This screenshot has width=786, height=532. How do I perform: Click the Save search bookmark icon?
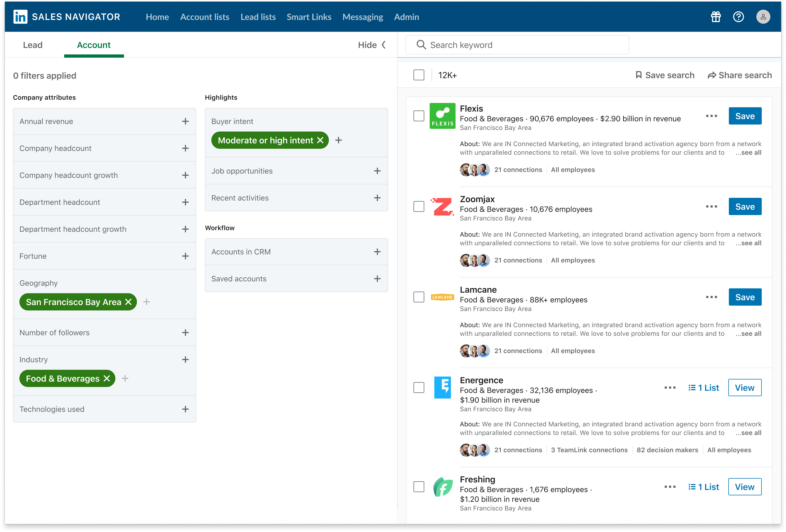point(639,75)
